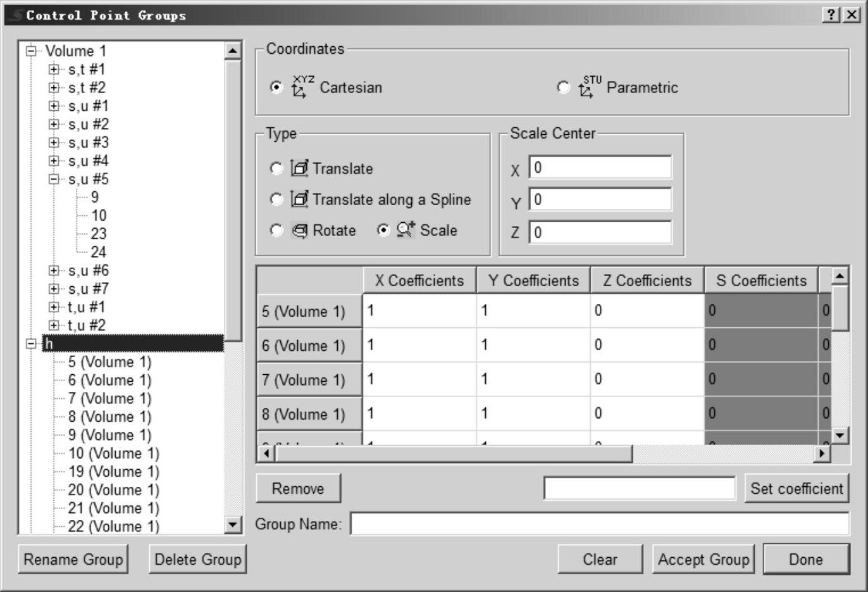Expand the s,u #6 node

[x=54, y=271]
